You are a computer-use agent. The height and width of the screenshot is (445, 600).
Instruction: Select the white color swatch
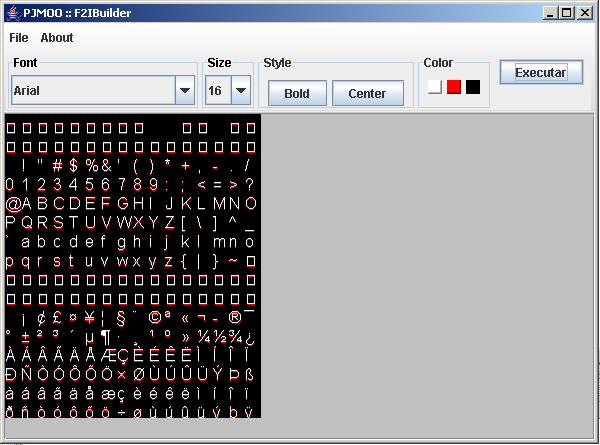[434, 87]
